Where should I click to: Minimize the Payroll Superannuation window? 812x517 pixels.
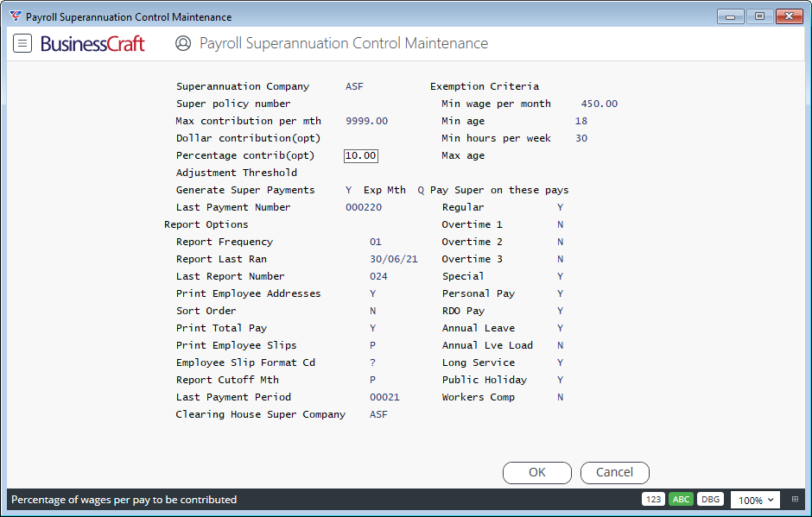[731, 16]
